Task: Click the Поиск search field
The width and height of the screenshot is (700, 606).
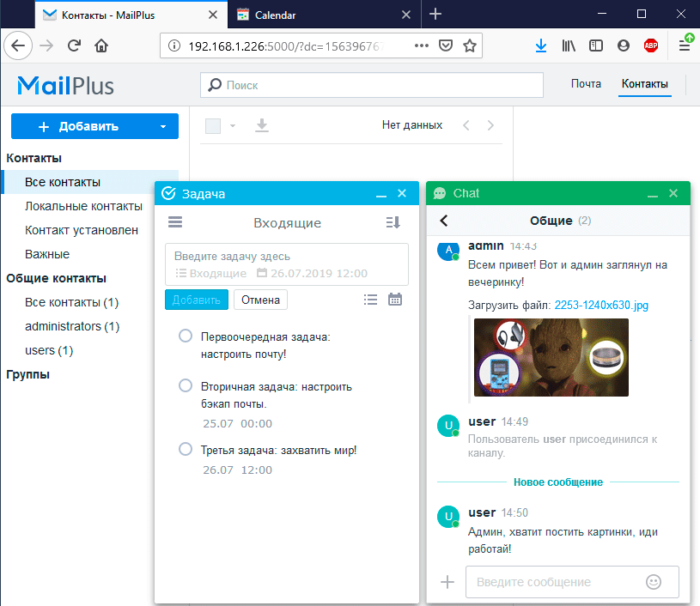Action: point(372,85)
